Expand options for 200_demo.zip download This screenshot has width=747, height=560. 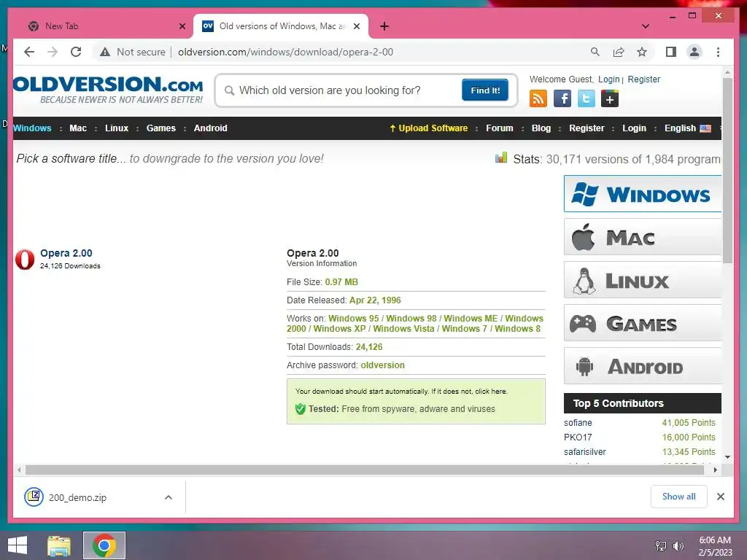click(169, 497)
